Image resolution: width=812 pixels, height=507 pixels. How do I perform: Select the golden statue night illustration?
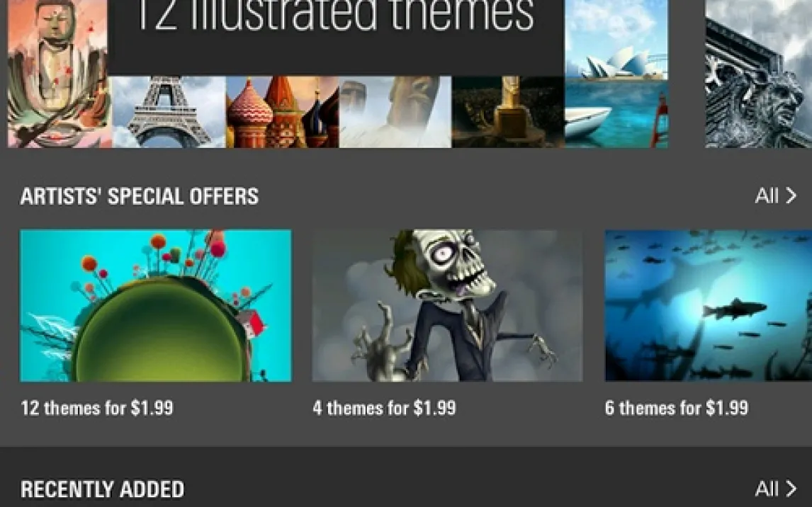tap(508, 113)
